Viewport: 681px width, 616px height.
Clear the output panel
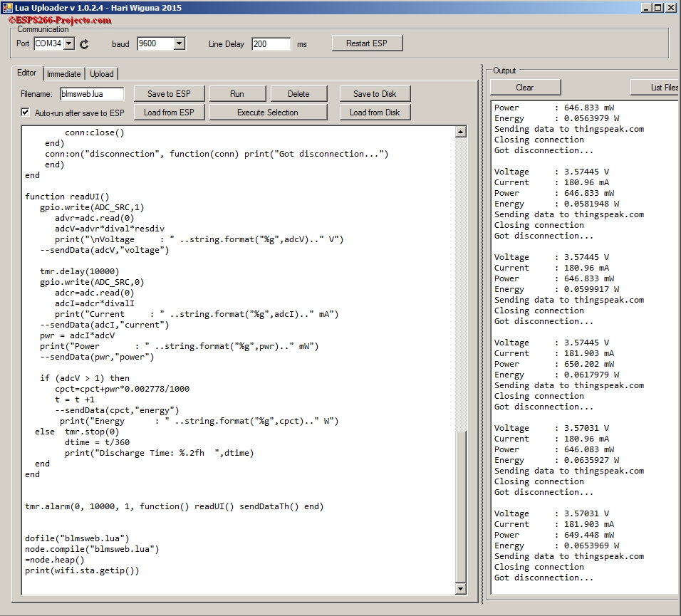click(525, 88)
